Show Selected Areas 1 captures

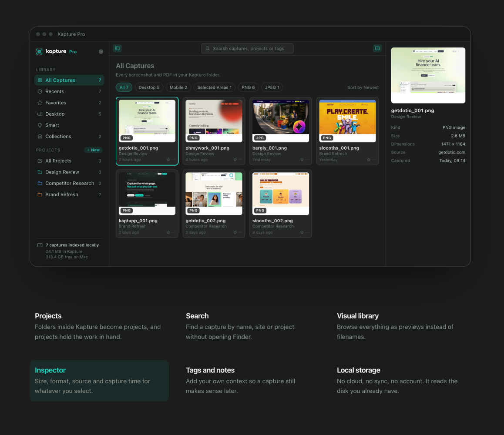(215, 87)
